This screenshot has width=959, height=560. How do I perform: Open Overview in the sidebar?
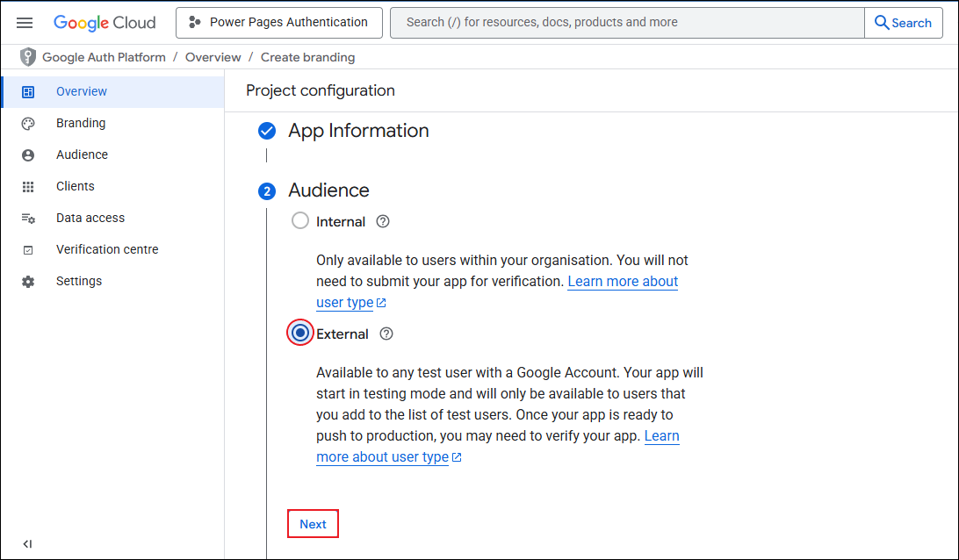pyautogui.click(x=114, y=91)
